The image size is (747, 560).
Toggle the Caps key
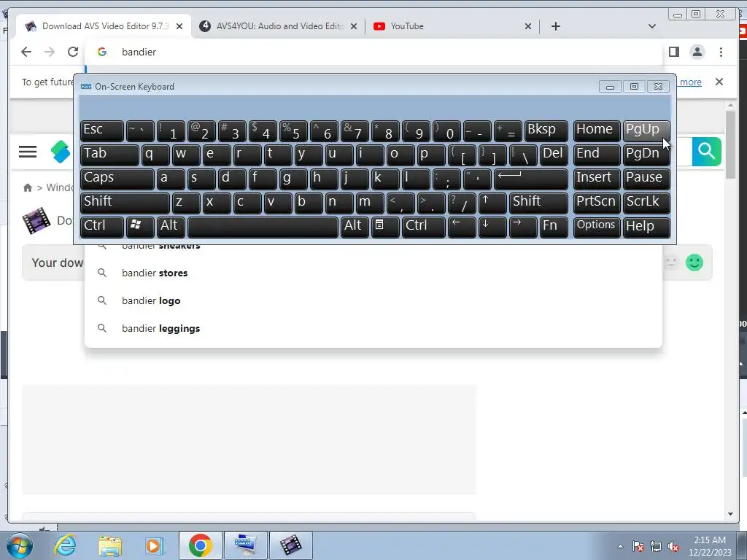(117, 179)
